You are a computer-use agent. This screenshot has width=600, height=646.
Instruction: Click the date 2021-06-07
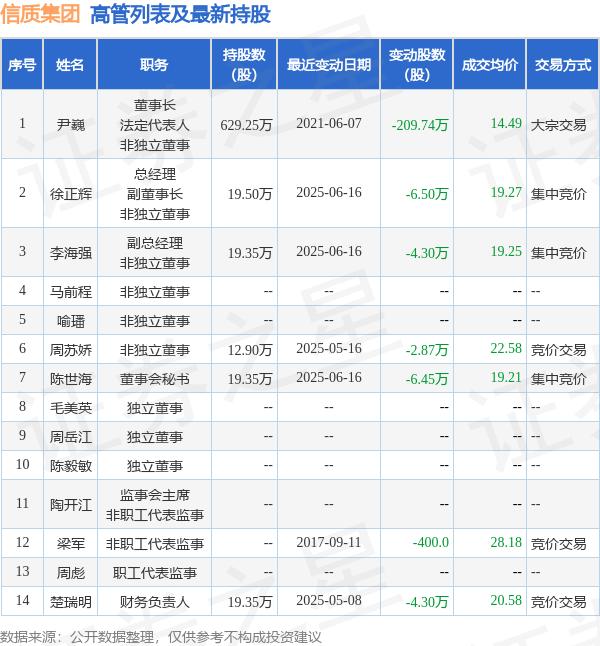328,123
